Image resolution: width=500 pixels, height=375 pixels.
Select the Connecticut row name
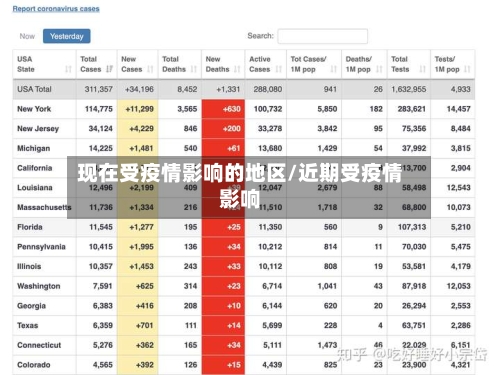coord(39,345)
